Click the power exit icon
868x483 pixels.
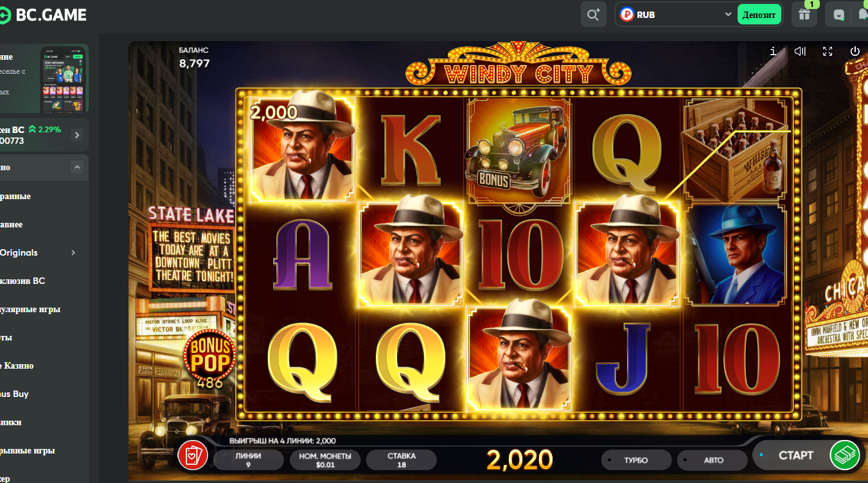pos(855,51)
